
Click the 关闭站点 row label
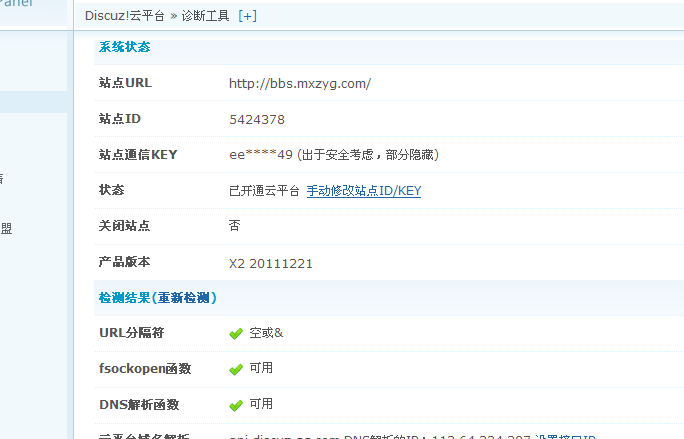[124, 226]
